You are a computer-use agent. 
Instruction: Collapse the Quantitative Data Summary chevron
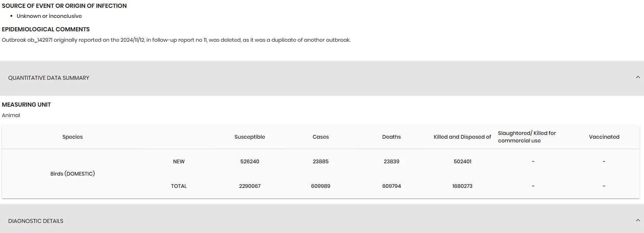638,77
